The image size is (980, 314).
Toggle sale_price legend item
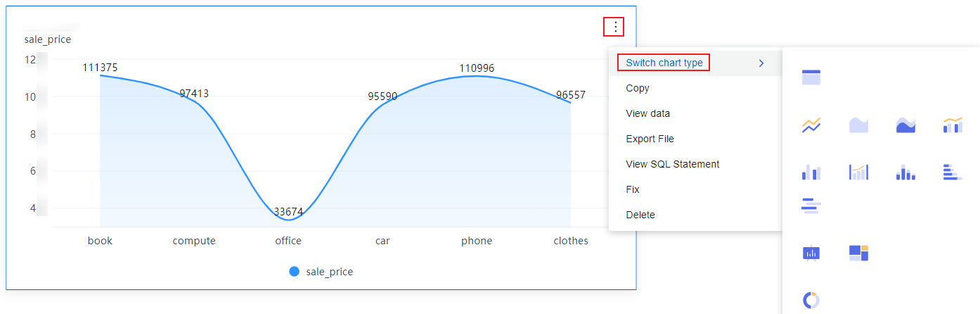coord(321,271)
